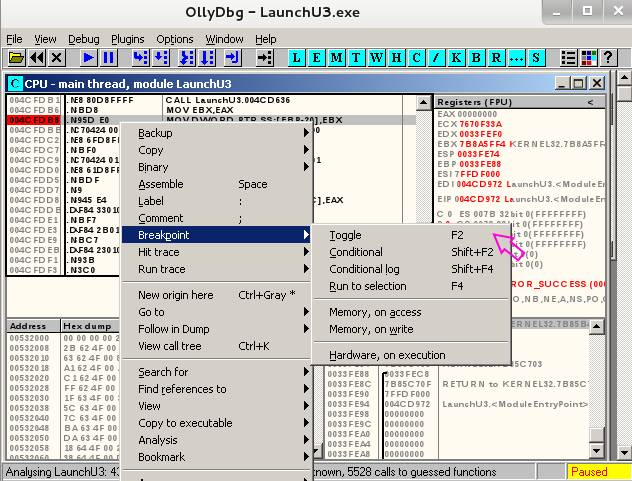Expand the Go to submenu
Image resolution: width=632 pixels, height=481 pixels.
point(217,312)
